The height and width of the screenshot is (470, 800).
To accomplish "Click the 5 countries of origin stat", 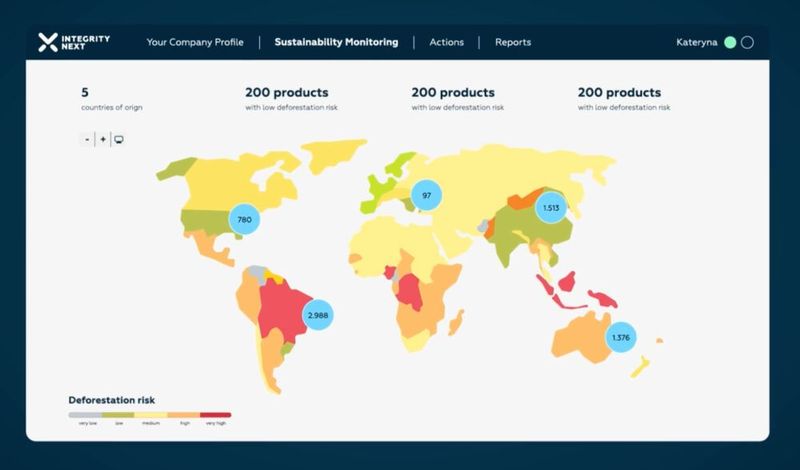I will click(111, 98).
